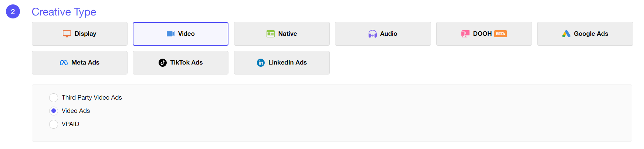Click the Audio headphones icon
The image size is (644, 149).
click(x=372, y=34)
